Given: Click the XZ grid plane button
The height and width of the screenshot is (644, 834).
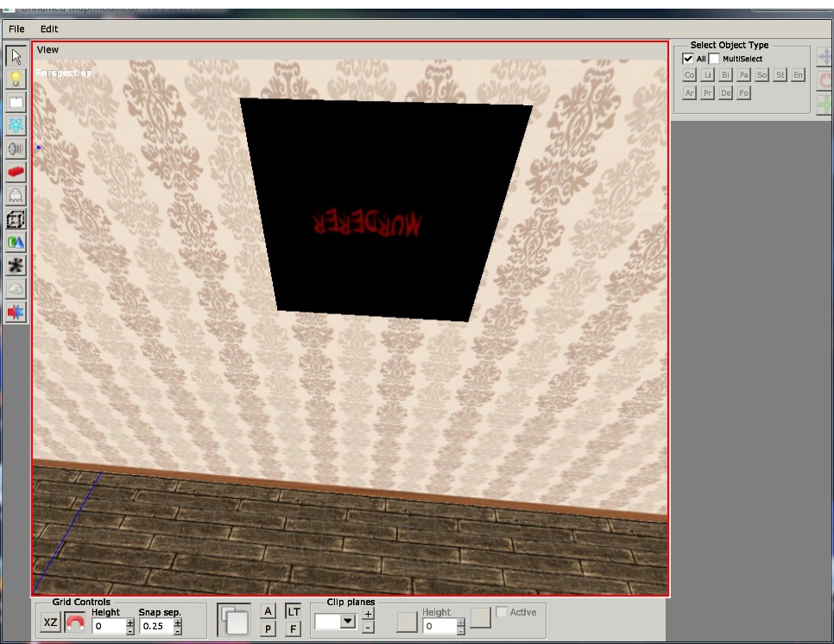Looking at the screenshot, I should click(x=50, y=622).
